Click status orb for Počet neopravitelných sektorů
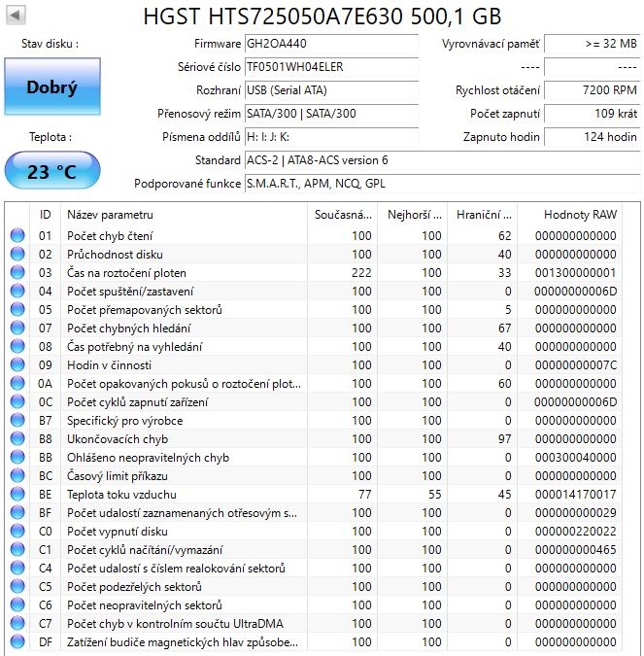 (17, 604)
